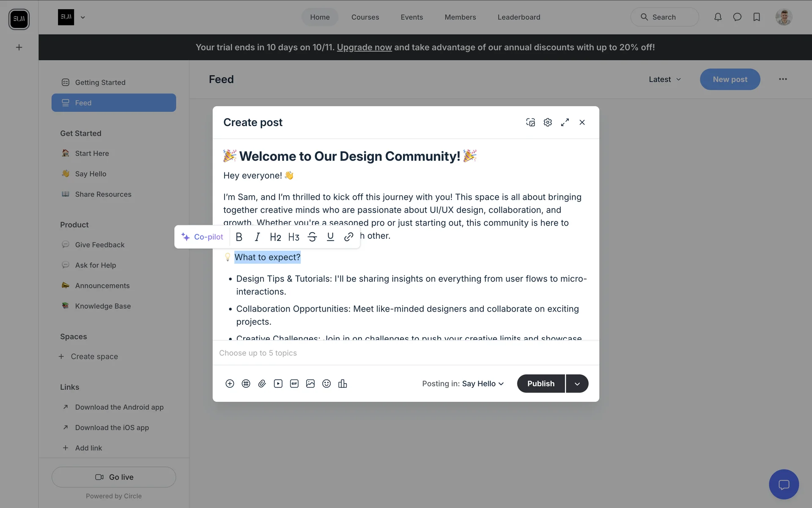
Task: Convert selection to H2 heading
Action: click(x=275, y=237)
